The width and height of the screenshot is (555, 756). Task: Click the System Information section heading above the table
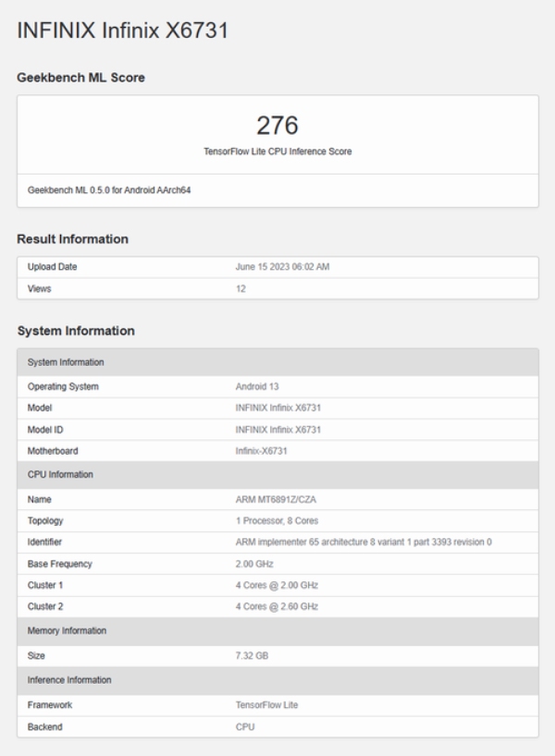pos(76,331)
